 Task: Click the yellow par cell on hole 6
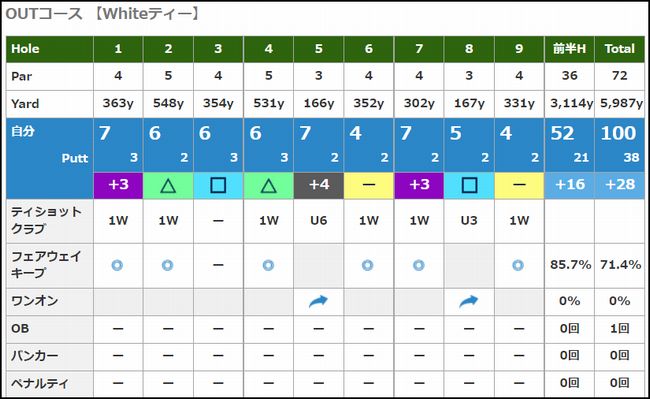click(x=369, y=186)
